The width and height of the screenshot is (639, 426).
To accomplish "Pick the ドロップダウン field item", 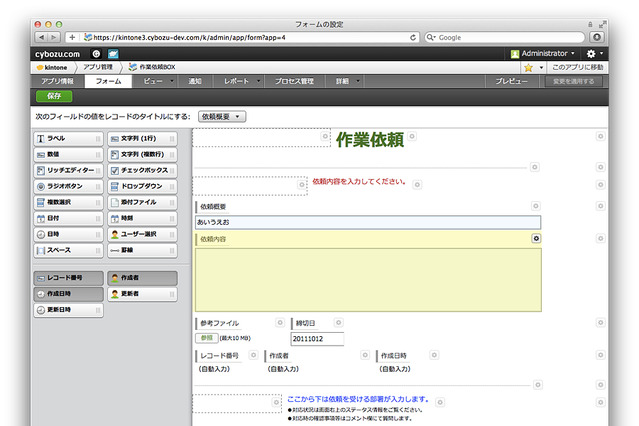I will pyautogui.click(x=142, y=186).
